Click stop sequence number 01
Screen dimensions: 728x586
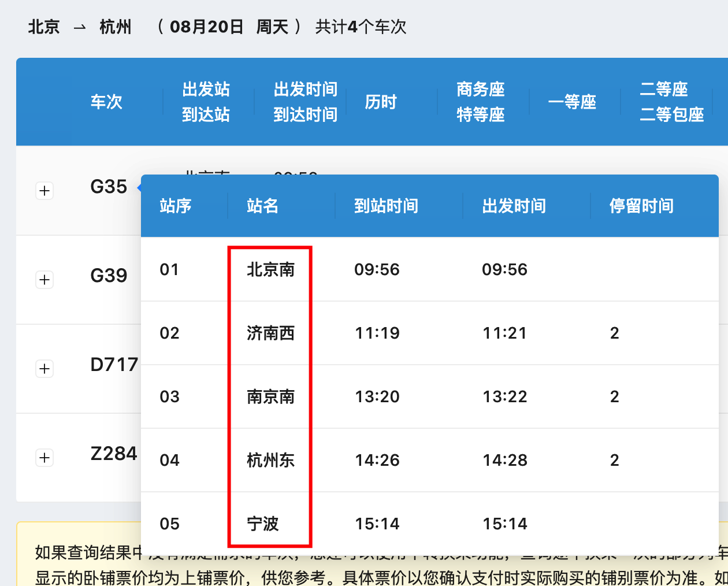(x=169, y=269)
